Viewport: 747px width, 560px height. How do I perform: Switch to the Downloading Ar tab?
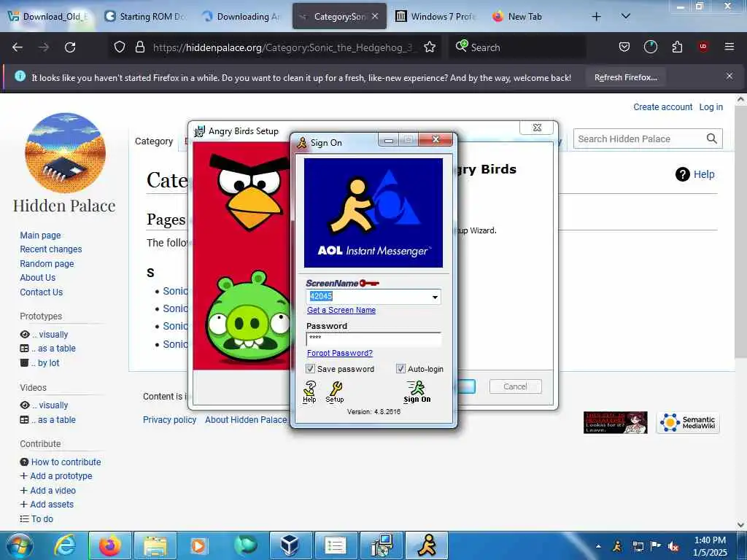click(242, 17)
